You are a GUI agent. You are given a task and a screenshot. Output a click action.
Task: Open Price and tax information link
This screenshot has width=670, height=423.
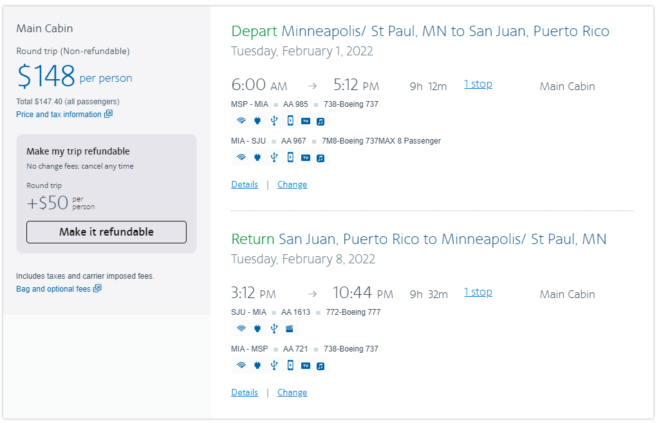click(x=59, y=114)
